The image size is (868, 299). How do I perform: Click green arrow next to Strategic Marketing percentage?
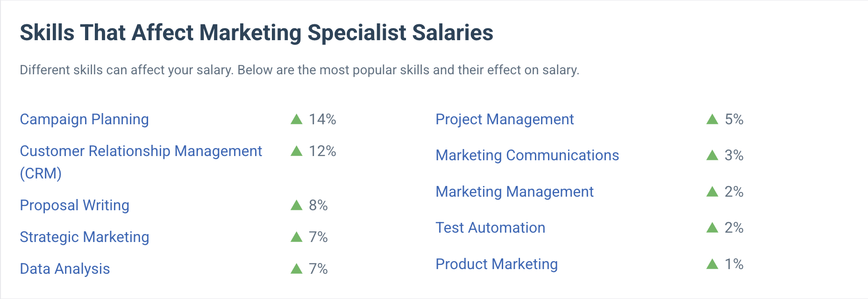click(x=297, y=237)
